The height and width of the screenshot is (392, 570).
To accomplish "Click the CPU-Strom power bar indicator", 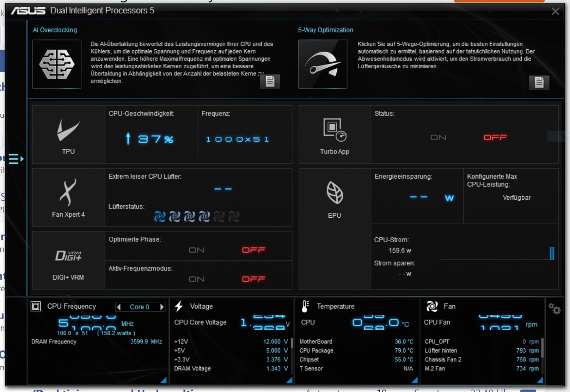I will point(552,253).
